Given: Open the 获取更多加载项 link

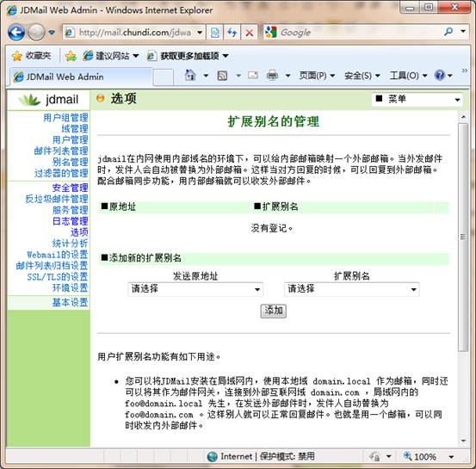Looking at the screenshot, I should [x=188, y=56].
